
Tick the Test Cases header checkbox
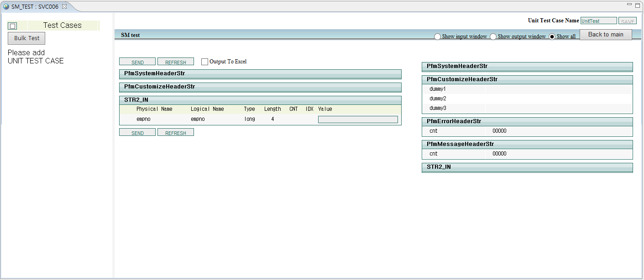tap(13, 26)
